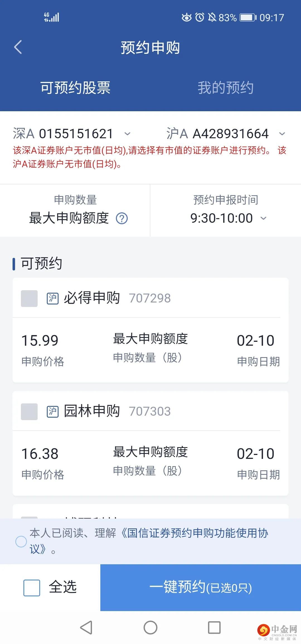This screenshot has height=644, width=301.
Task: Tap the help icon beside 最大申购额度
Action: [x=122, y=218]
